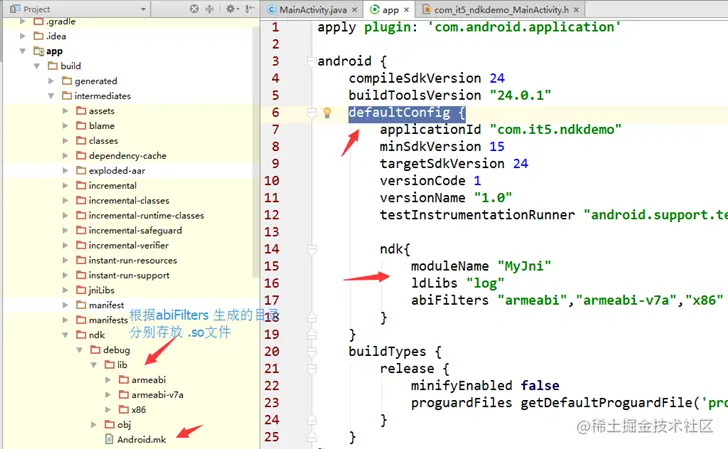Select the manifest folder
728x449 pixels.
pos(100,305)
